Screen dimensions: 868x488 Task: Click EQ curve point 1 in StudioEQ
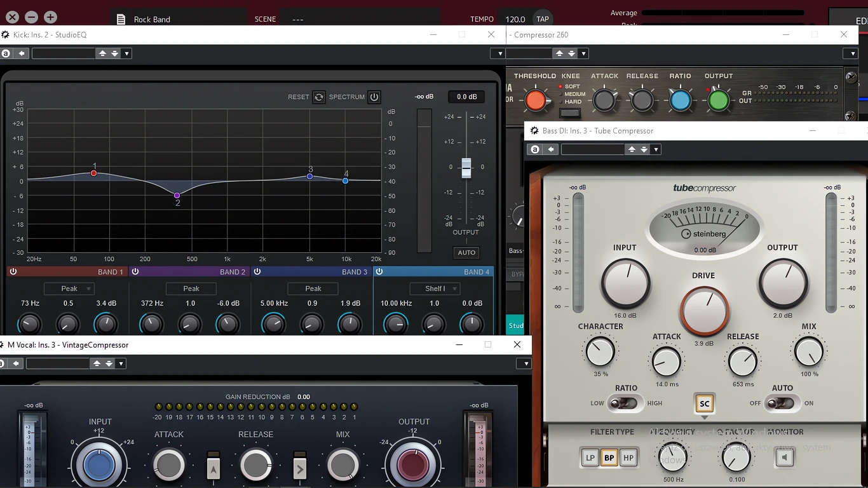point(94,173)
